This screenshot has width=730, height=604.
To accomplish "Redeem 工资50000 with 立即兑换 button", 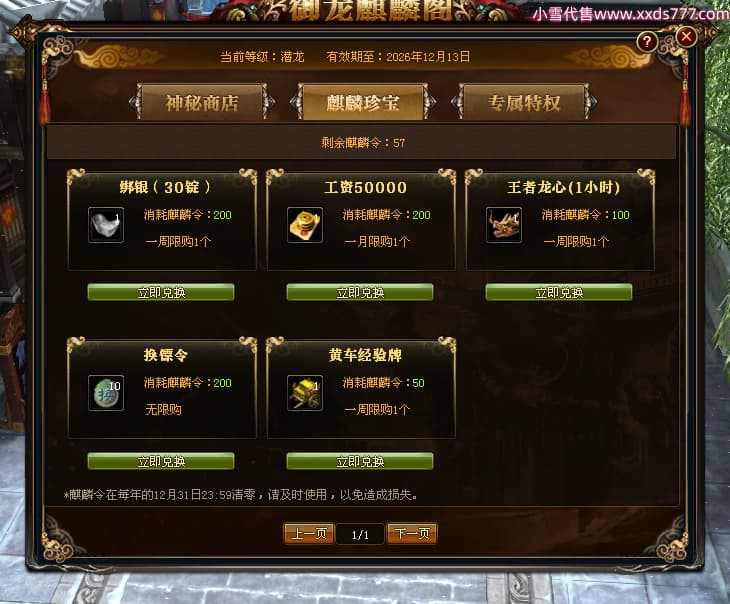I will (360, 292).
